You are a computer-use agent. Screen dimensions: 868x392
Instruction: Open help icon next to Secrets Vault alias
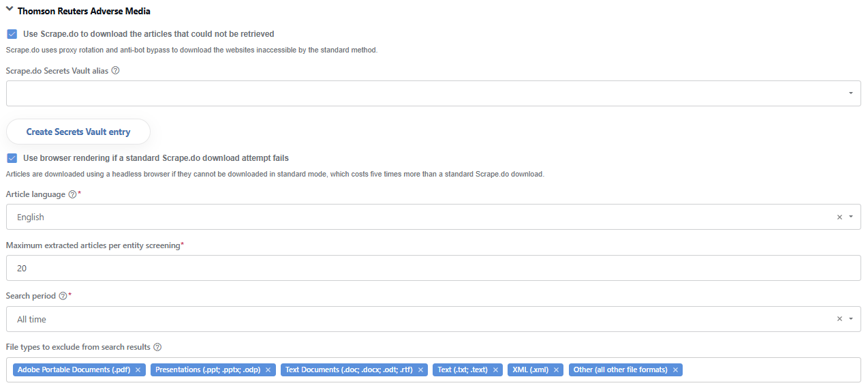[x=115, y=70]
